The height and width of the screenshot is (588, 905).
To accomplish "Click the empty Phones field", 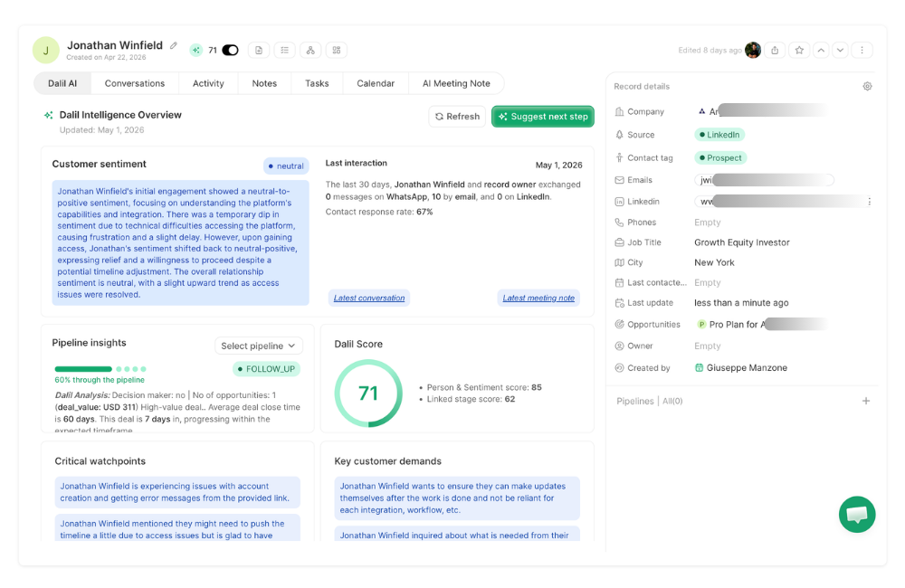I will click(708, 223).
